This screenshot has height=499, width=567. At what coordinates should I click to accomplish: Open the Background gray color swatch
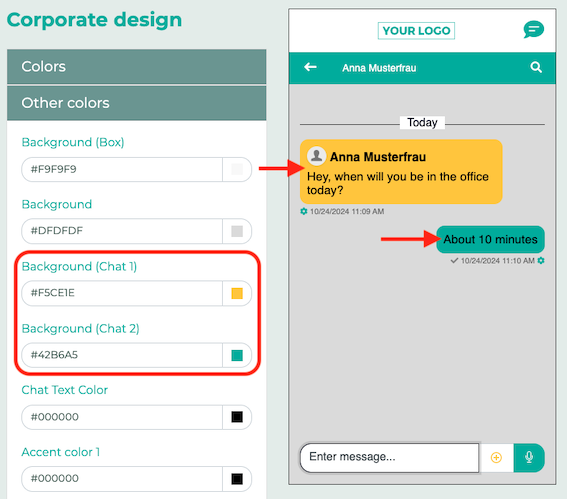[237, 231]
